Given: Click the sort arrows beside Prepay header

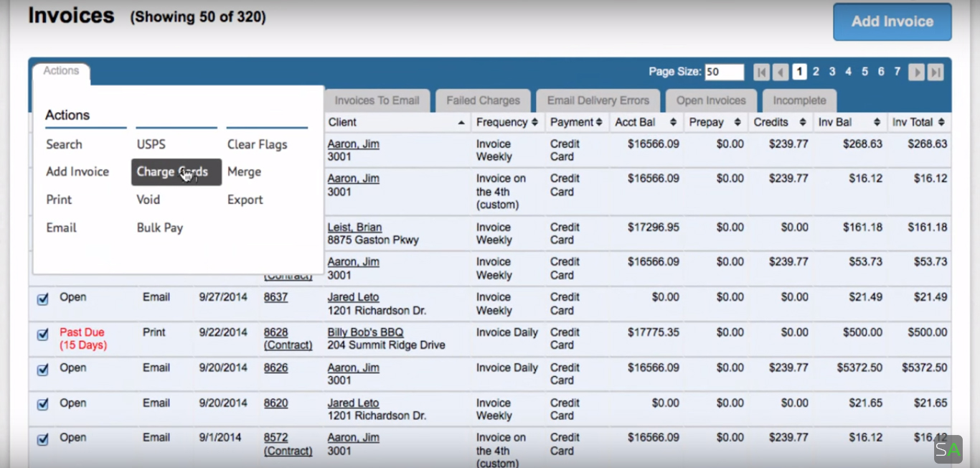Looking at the screenshot, I should (x=737, y=123).
